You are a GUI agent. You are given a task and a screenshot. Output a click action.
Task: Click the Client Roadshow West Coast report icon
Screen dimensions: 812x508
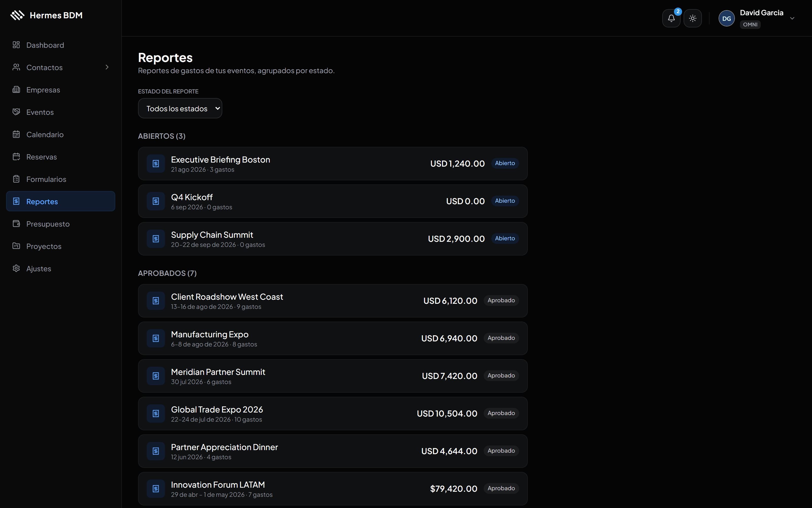click(x=156, y=301)
